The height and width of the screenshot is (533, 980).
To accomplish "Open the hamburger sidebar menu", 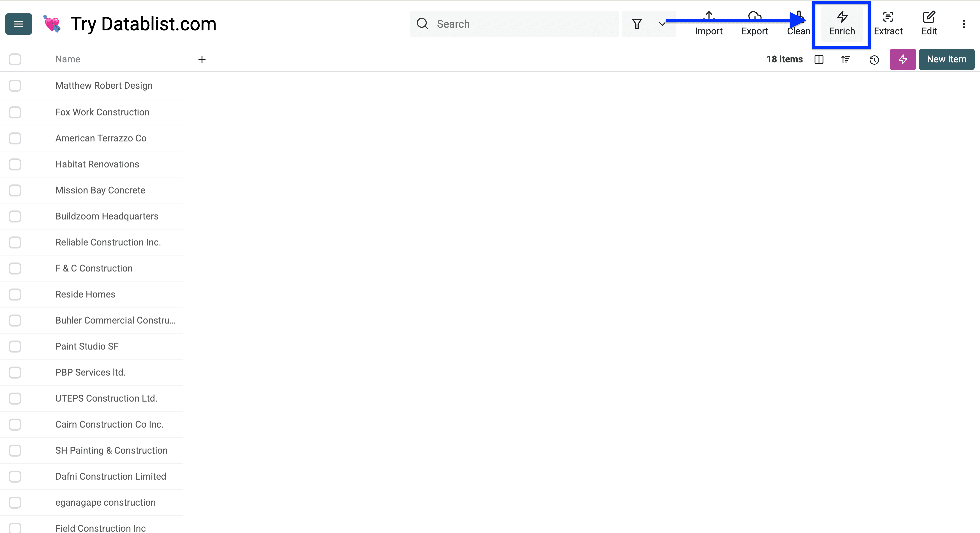I will [18, 24].
